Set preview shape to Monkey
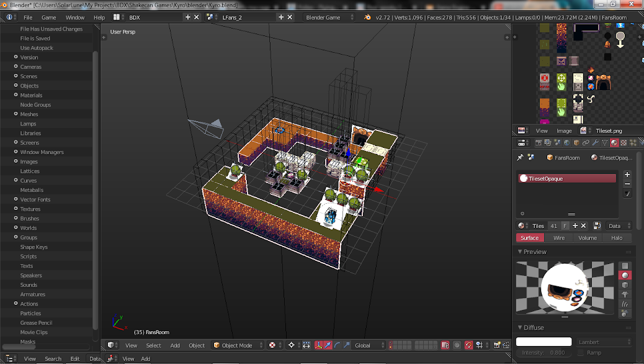644x364 pixels. (x=626, y=294)
